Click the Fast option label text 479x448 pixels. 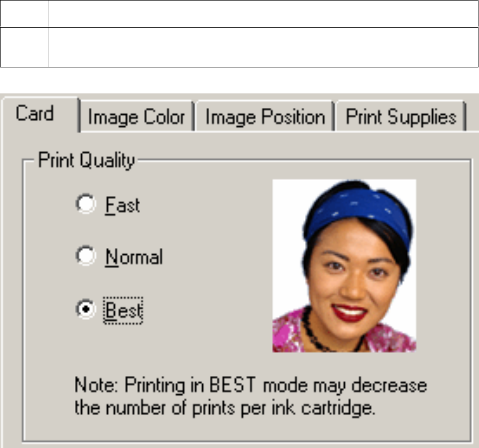[x=122, y=205]
